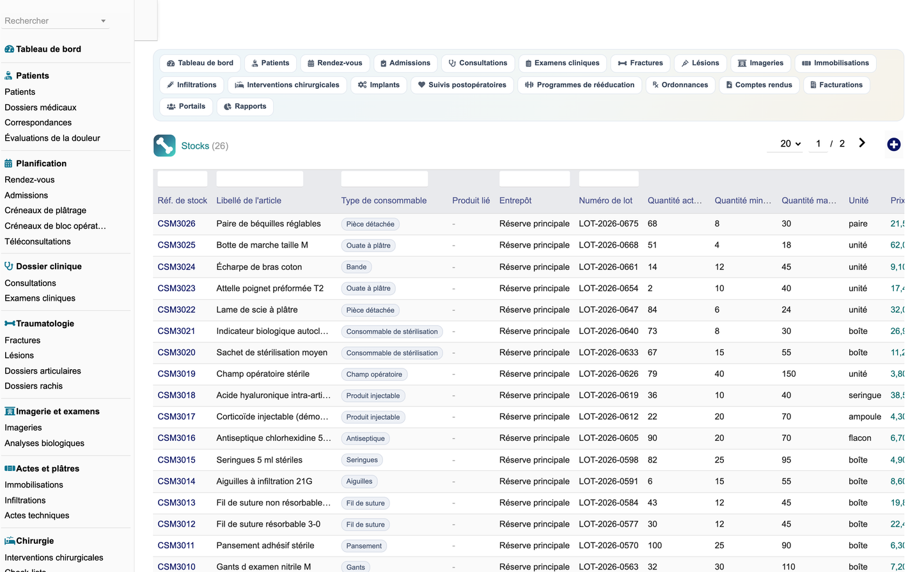This screenshot has height=572, width=924.
Task: Sort by Libellé de l'article column header
Action: pyautogui.click(x=249, y=201)
